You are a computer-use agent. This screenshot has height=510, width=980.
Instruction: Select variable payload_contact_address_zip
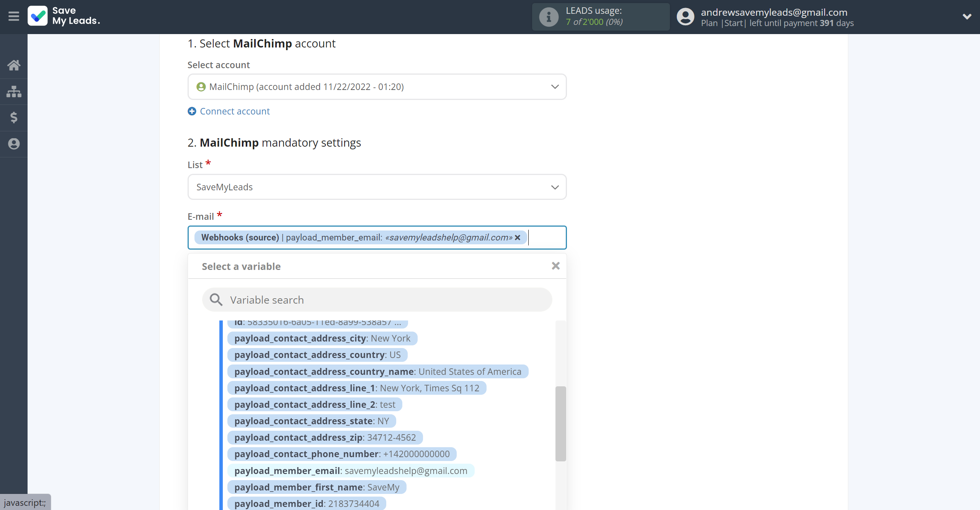[x=325, y=438]
